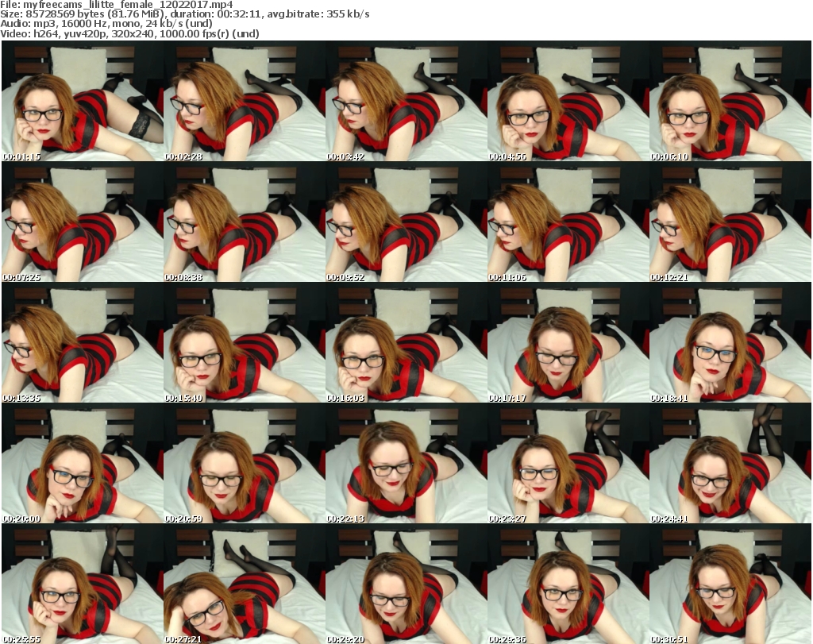This screenshot has width=813, height=644.
Task: Open the frame stamped 00:25:55
Action: (x=83, y=584)
